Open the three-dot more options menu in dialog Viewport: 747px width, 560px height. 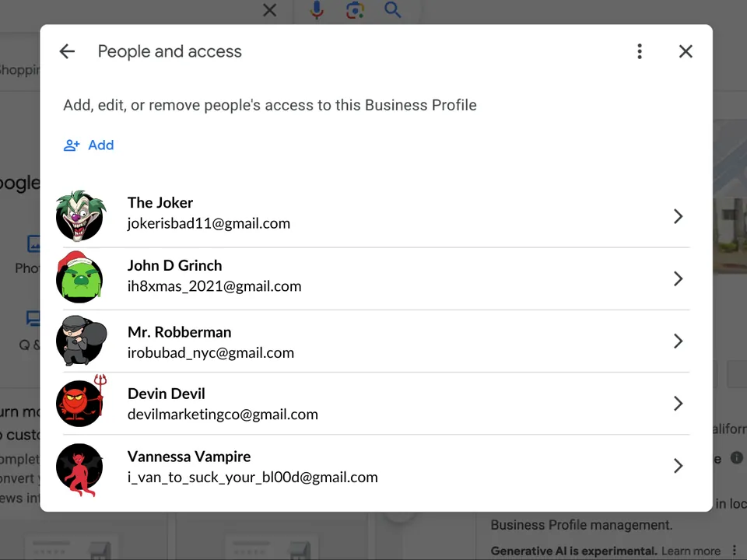tap(640, 51)
